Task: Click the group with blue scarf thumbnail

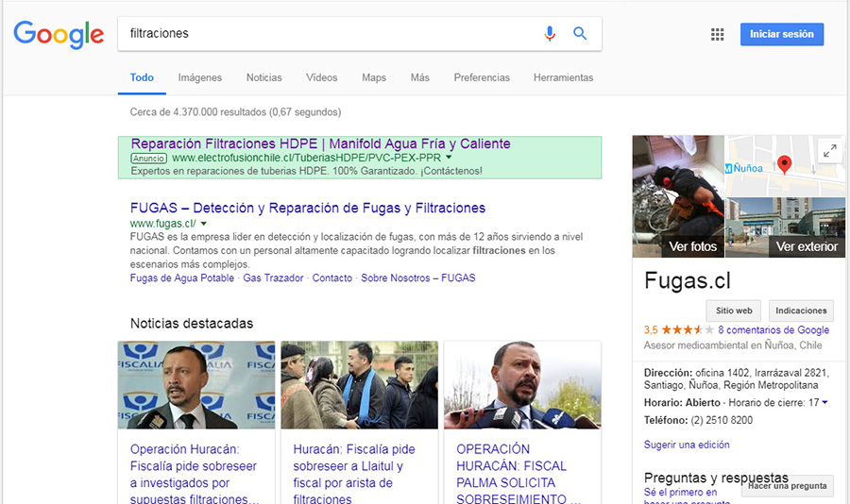Action: (360, 385)
